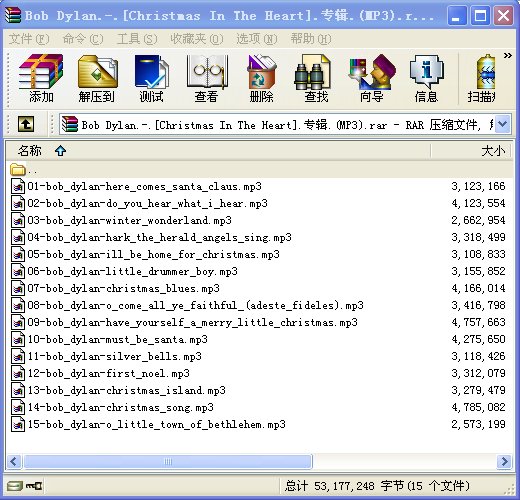Image resolution: width=520 pixels, height=500 pixels.
Task: Click file icon for silver_bells.mp3
Action: click(18, 356)
